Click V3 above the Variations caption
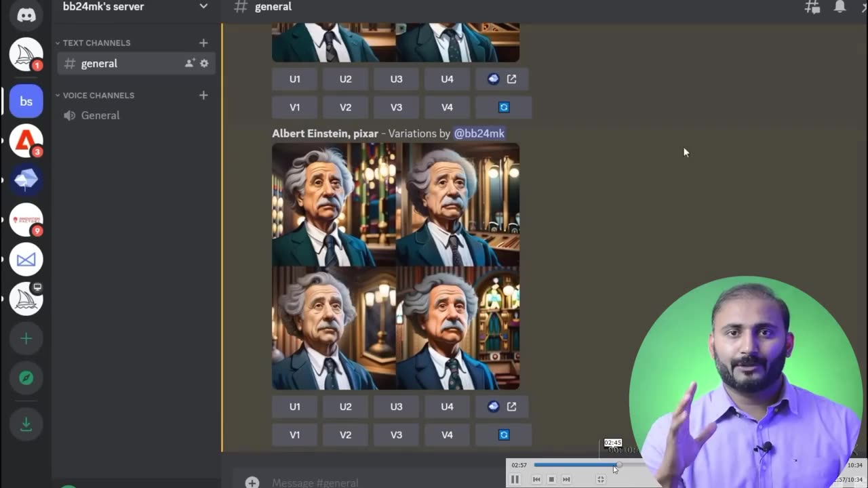 pos(397,107)
